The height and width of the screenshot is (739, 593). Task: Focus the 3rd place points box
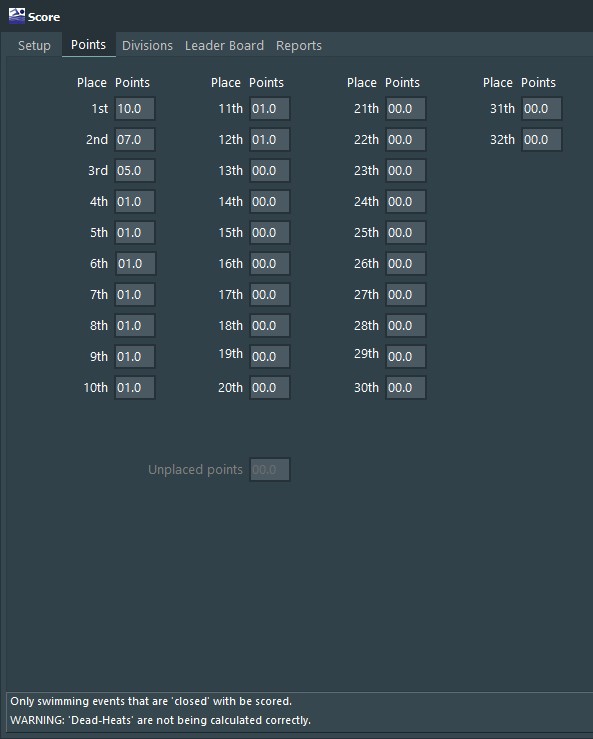point(135,171)
